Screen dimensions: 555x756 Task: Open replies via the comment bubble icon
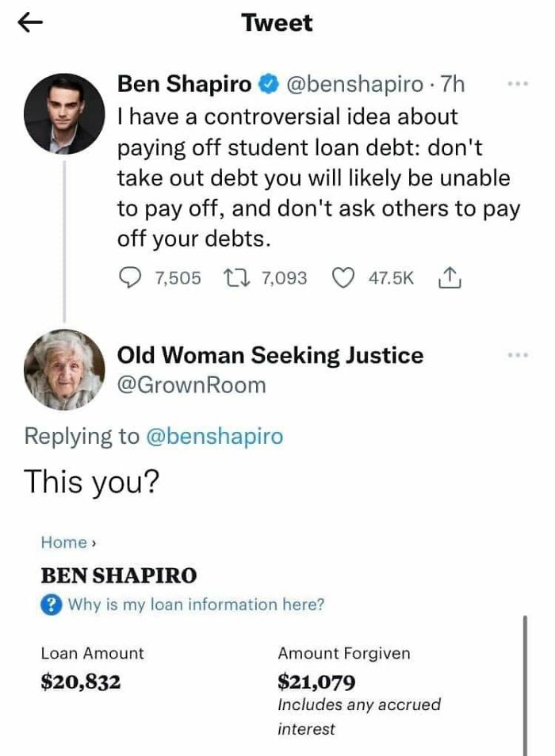(x=130, y=277)
